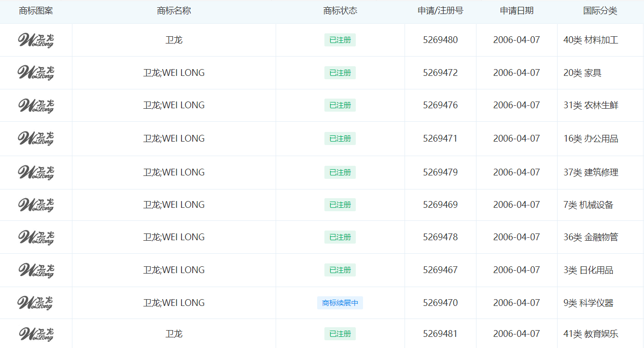This screenshot has height=348, width=644.
Task: Click the trademark logo for registration 5269469
Action: click(36, 205)
